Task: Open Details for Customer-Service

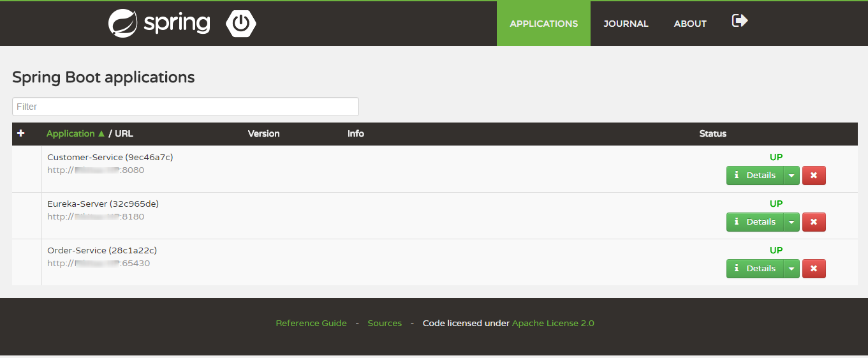Action: 754,175
